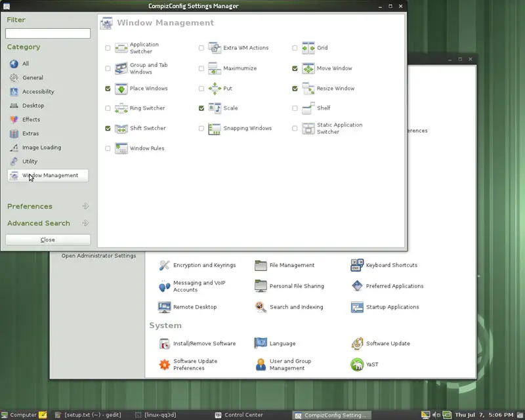525x420 pixels.
Task: Select the Image Loading category
Action: pyautogui.click(x=48, y=148)
